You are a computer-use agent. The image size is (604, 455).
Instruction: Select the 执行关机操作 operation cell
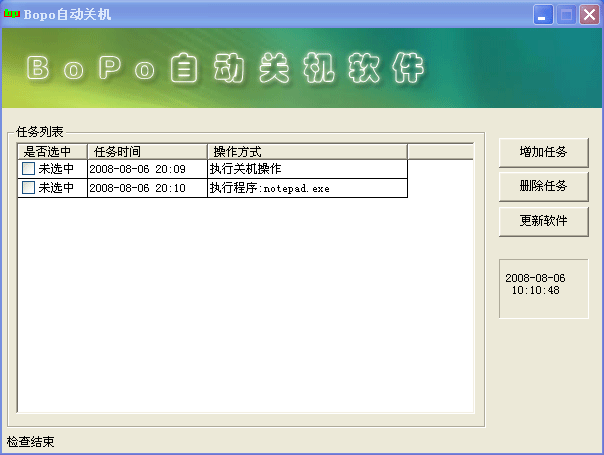click(306, 169)
